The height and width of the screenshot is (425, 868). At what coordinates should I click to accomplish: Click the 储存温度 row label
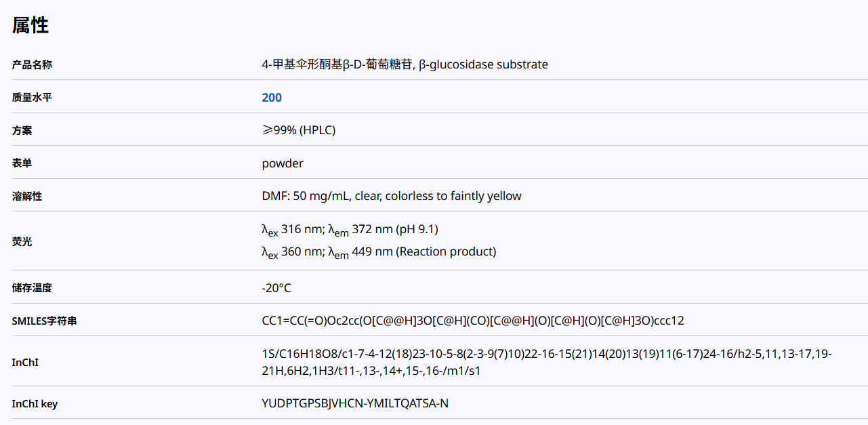[32, 288]
